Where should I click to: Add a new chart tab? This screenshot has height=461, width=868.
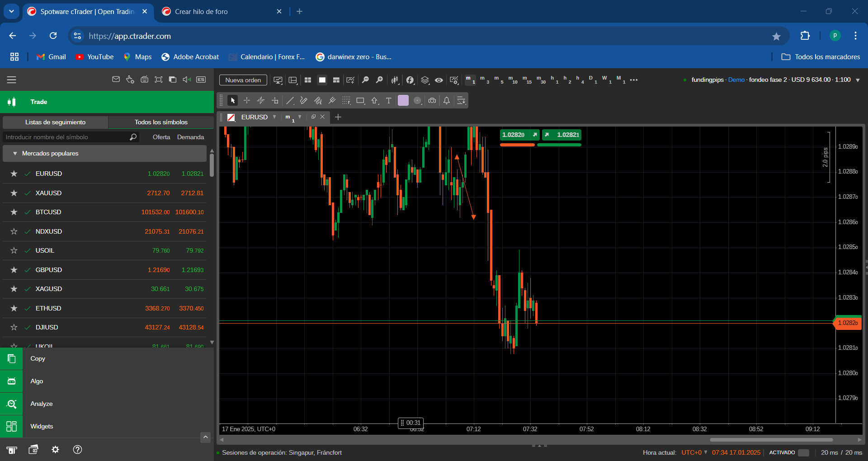coord(338,117)
